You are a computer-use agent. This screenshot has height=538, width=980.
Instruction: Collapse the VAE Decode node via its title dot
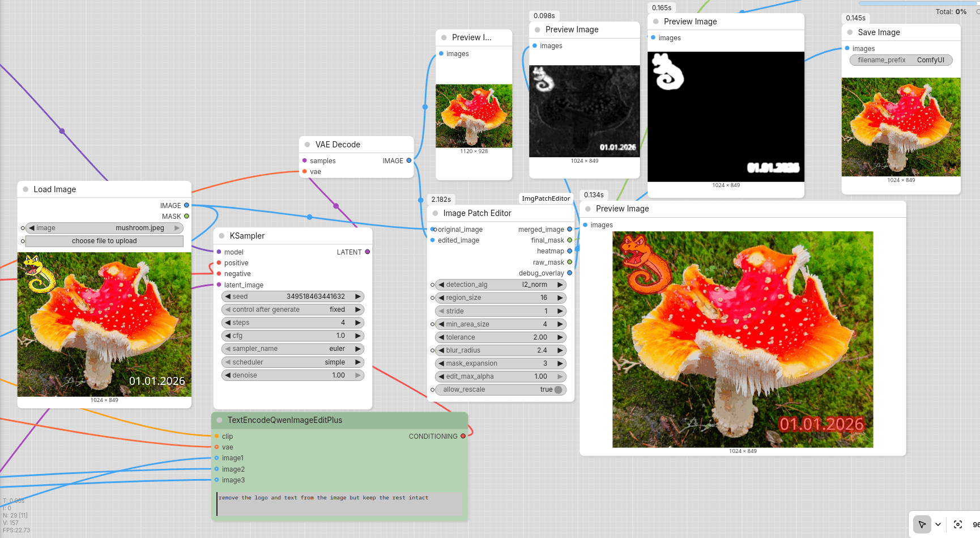pos(308,145)
